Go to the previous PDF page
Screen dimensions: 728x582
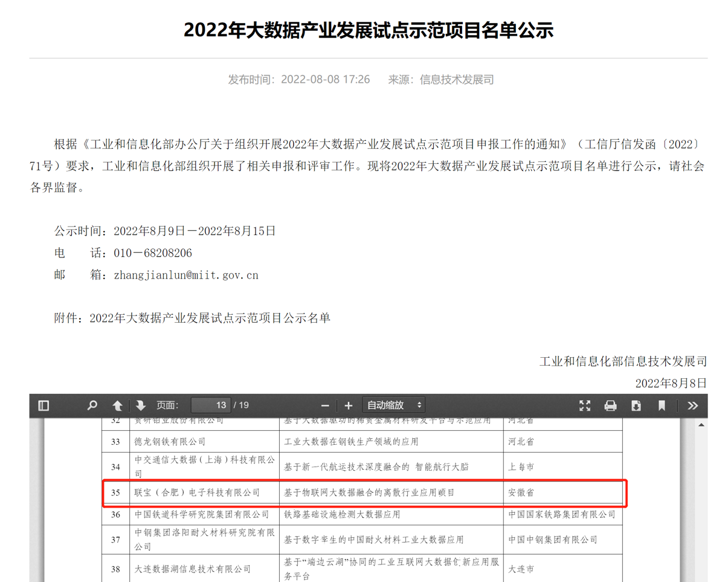pyautogui.click(x=118, y=406)
